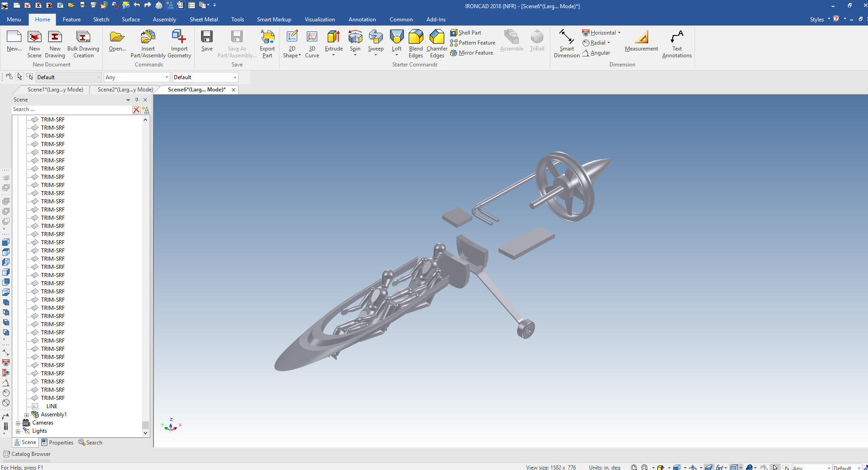Choose the Loft tool icon
The height and width of the screenshot is (470, 868).
[396, 37]
